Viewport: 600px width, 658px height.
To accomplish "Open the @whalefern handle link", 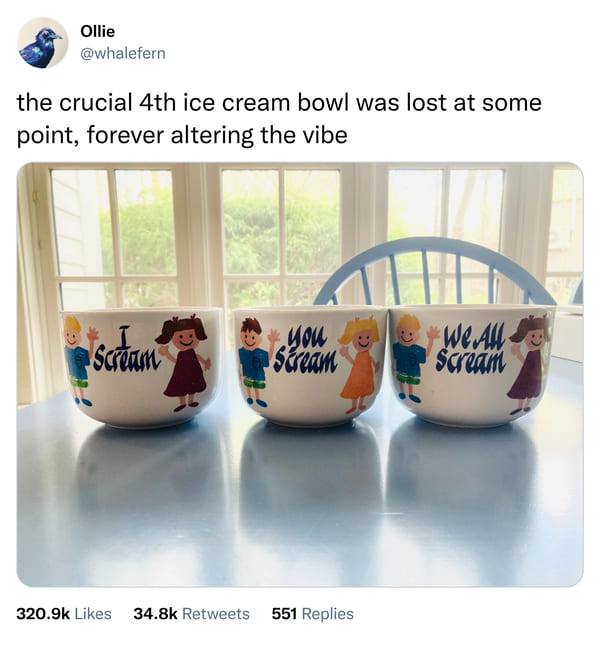I will pos(123,53).
